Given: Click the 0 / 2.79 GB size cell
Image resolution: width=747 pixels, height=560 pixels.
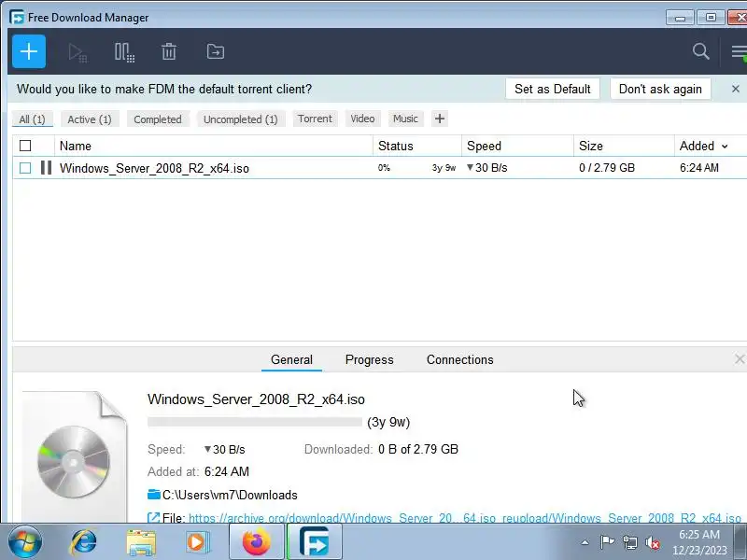Looking at the screenshot, I should [x=607, y=168].
